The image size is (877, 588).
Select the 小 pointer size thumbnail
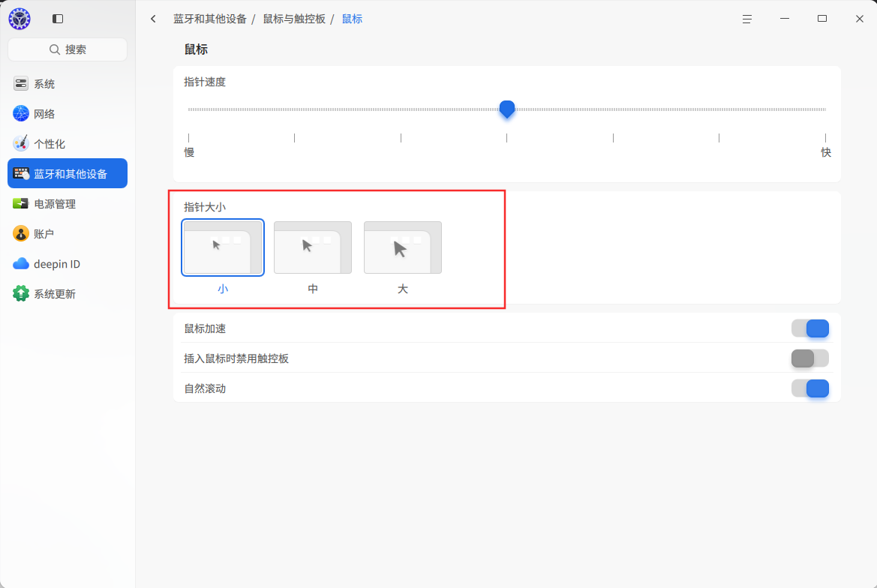pos(223,247)
